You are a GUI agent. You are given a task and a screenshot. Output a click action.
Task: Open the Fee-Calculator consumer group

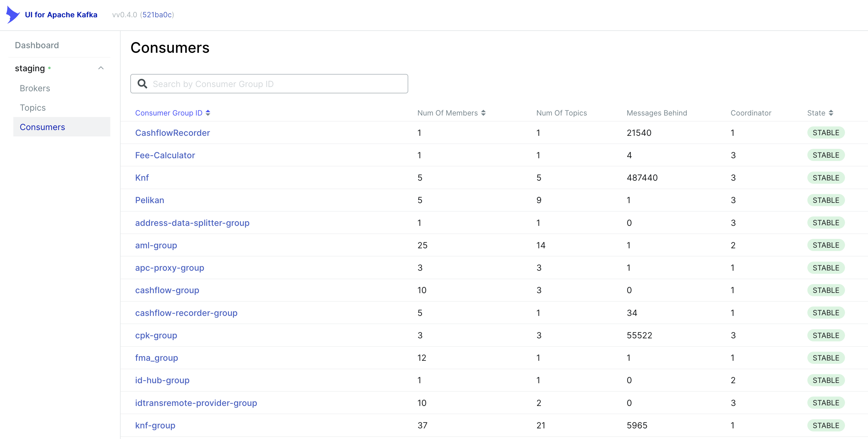(165, 155)
